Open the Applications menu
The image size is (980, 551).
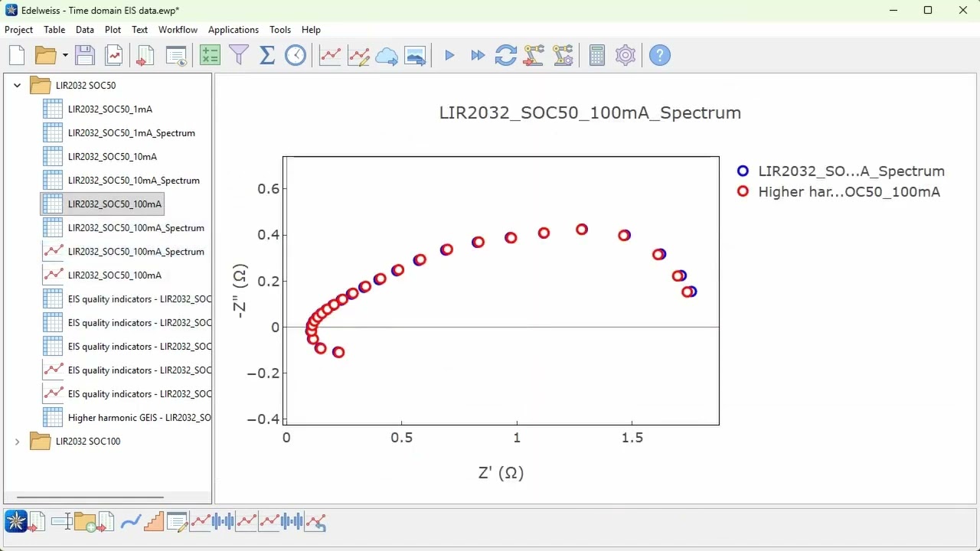[234, 29]
